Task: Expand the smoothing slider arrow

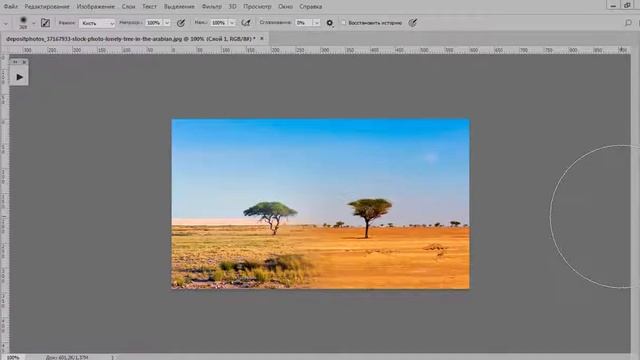Action: pos(316,23)
